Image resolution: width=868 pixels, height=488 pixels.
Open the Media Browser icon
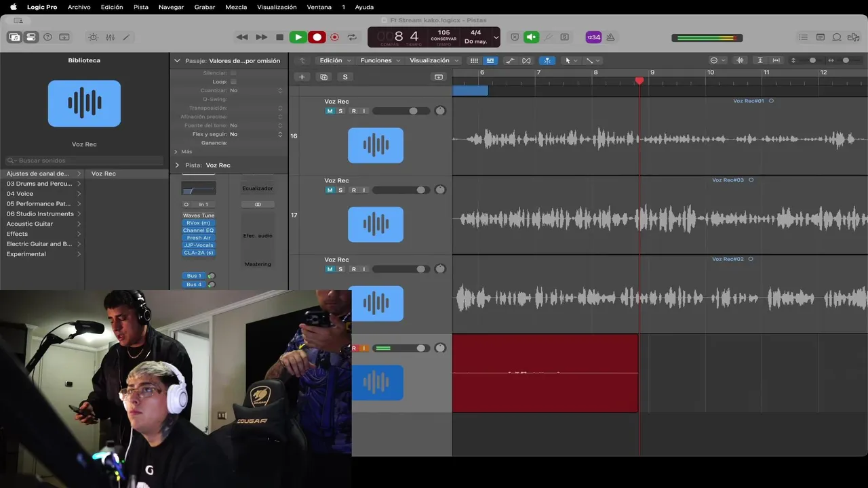pos(854,37)
